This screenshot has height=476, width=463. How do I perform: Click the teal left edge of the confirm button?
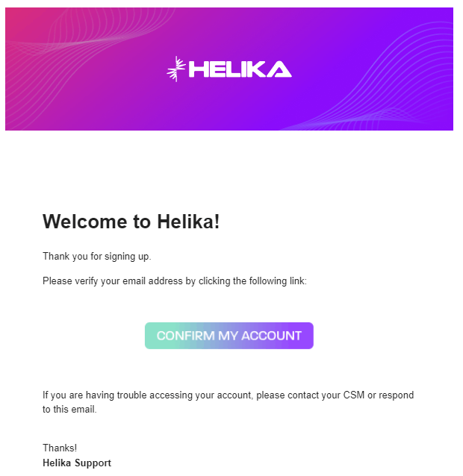(149, 336)
